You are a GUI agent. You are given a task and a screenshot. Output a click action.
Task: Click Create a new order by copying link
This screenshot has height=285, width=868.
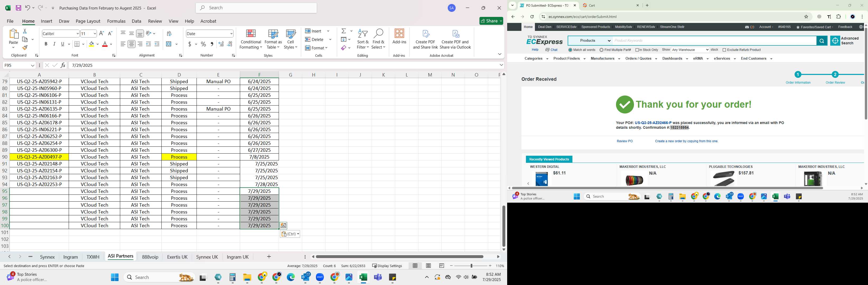coord(686,141)
